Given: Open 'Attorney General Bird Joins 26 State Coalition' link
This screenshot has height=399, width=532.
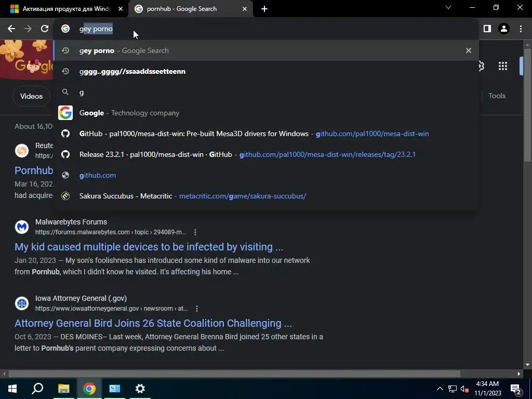Looking at the screenshot, I should [x=153, y=323].
